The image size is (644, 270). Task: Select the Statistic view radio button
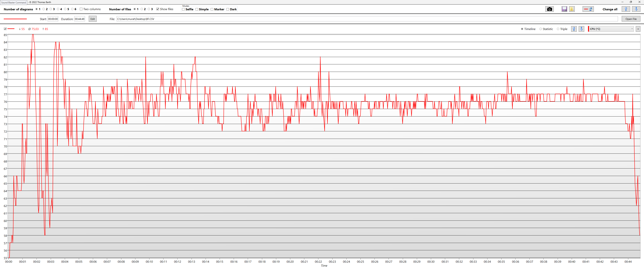tap(540, 29)
